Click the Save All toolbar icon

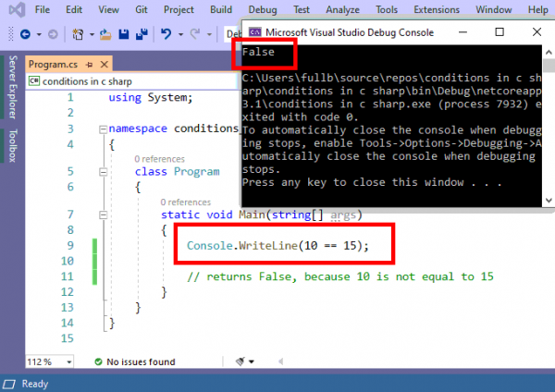(x=140, y=34)
